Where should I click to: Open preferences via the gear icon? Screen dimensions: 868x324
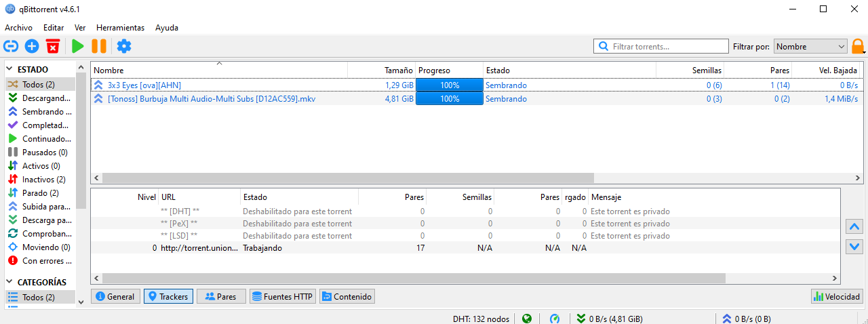pyautogui.click(x=124, y=46)
